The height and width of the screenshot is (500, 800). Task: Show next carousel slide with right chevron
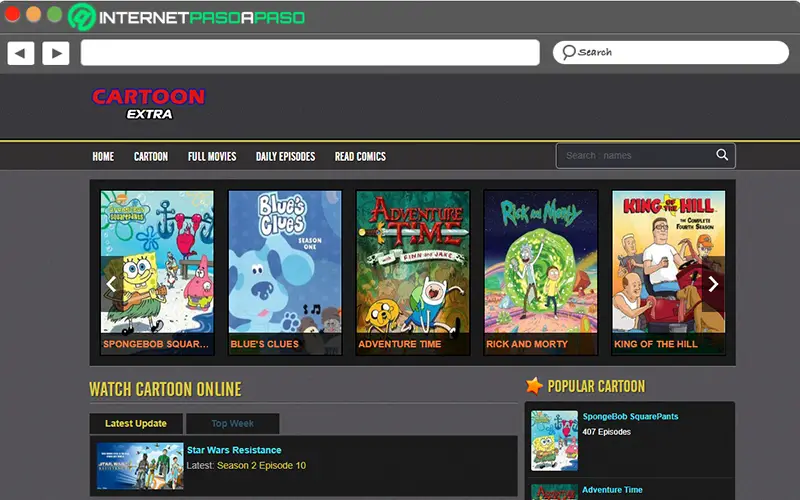[x=713, y=284]
